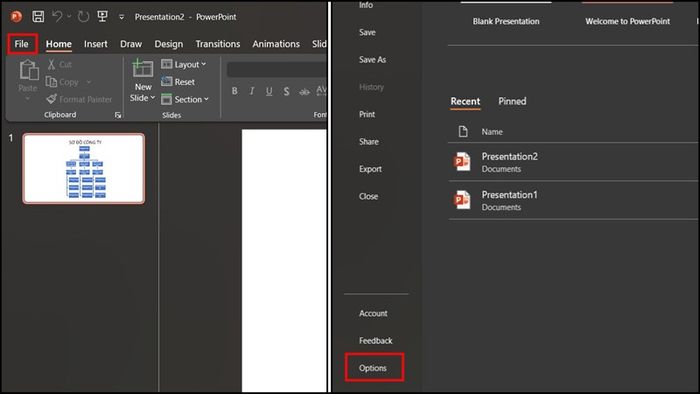Expand the Section dropdown menu
The width and height of the screenshot is (700, 394).
185,99
